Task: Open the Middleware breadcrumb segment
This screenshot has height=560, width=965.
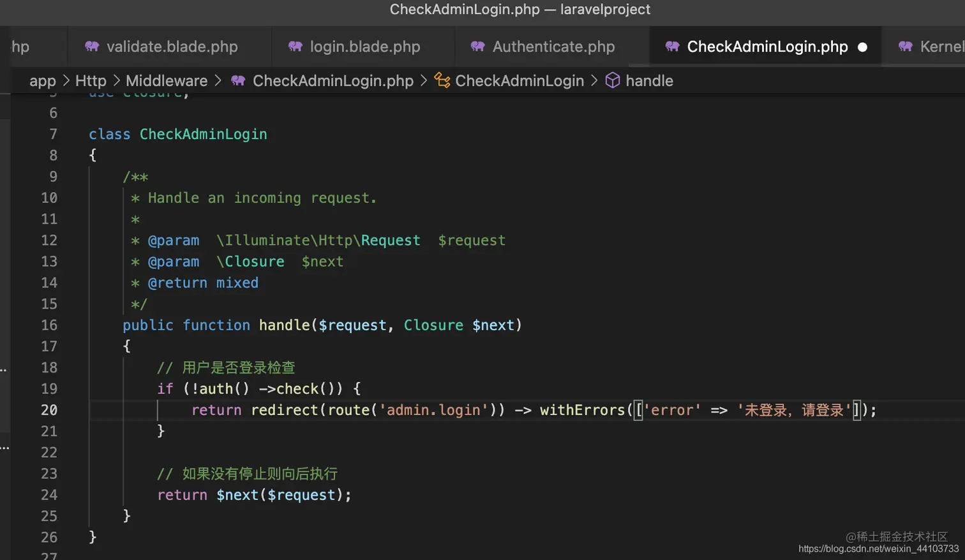Action: tap(167, 81)
